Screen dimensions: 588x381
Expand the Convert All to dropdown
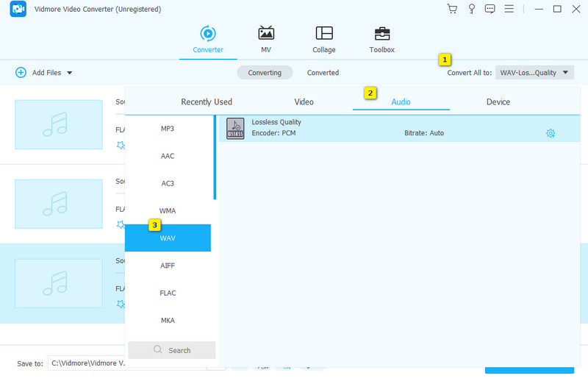pyautogui.click(x=534, y=73)
